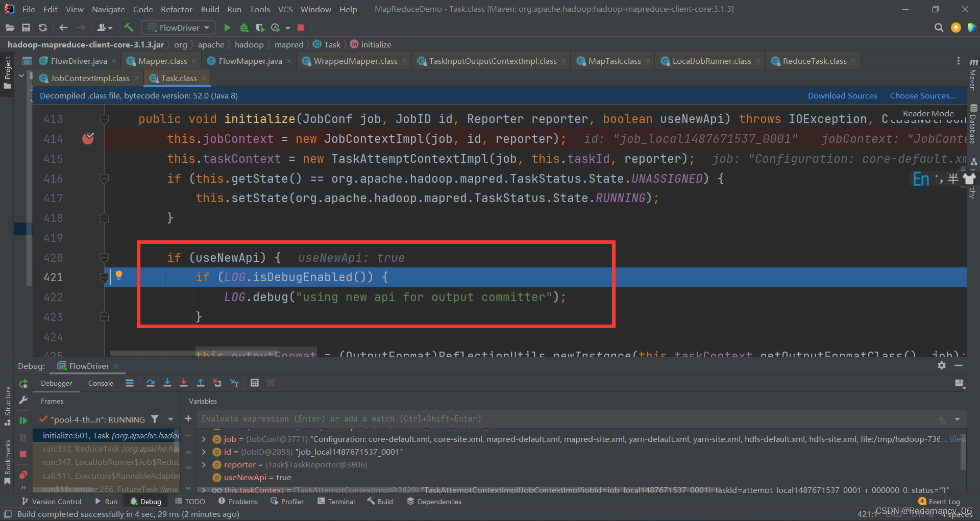Click Step Into in debugger toolbar
Image resolution: width=980 pixels, height=521 pixels.
coord(167,383)
